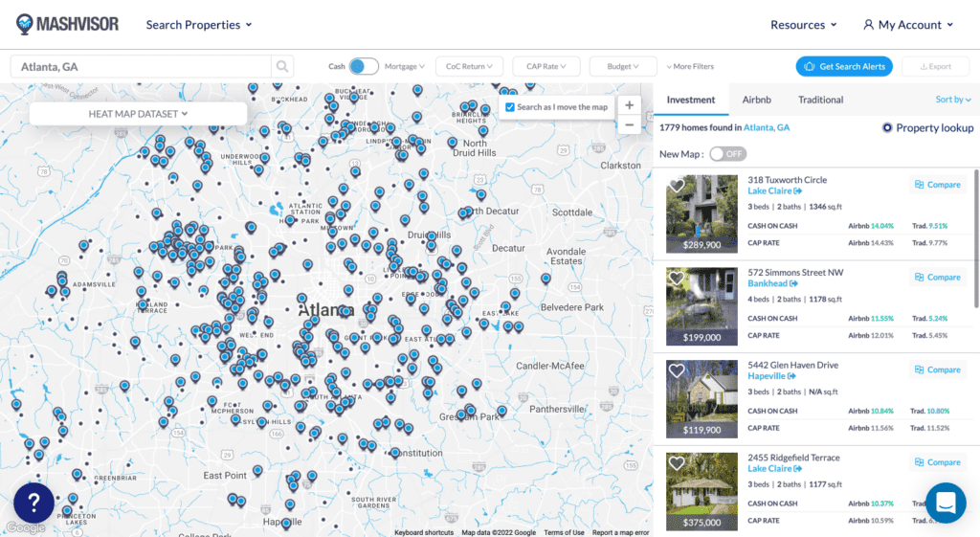980x537 pixels.
Task: Switch to the Investment tab
Action: point(691,100)
